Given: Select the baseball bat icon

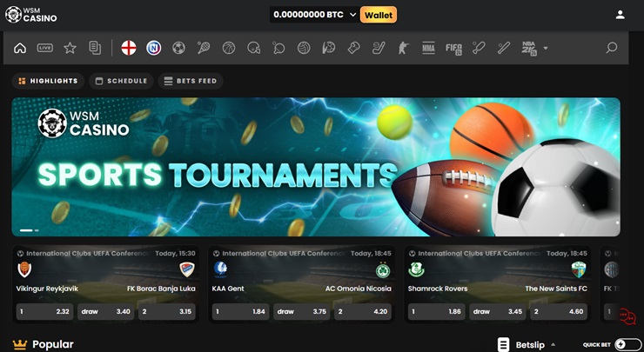Looking at the screenshot, I should 504,48.
